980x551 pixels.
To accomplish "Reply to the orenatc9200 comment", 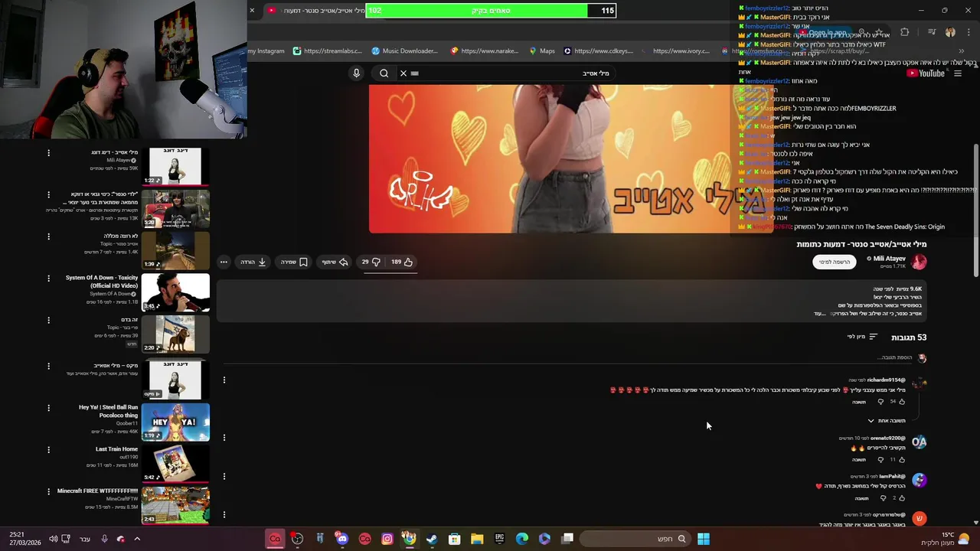I will 860,460.
